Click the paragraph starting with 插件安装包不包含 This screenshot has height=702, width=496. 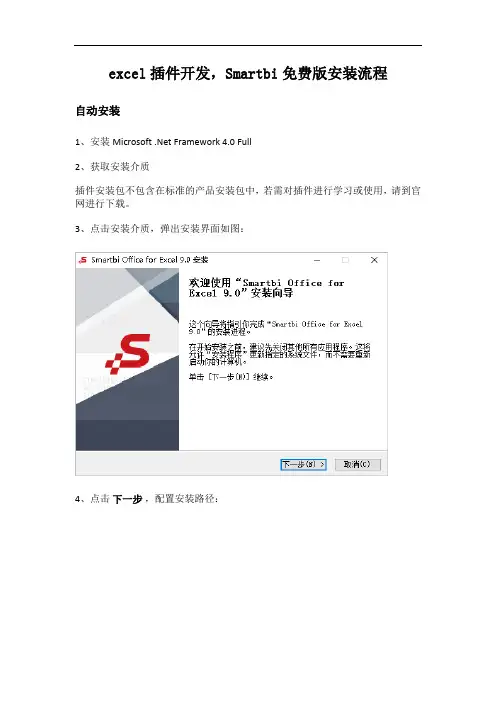click(248, 197)
